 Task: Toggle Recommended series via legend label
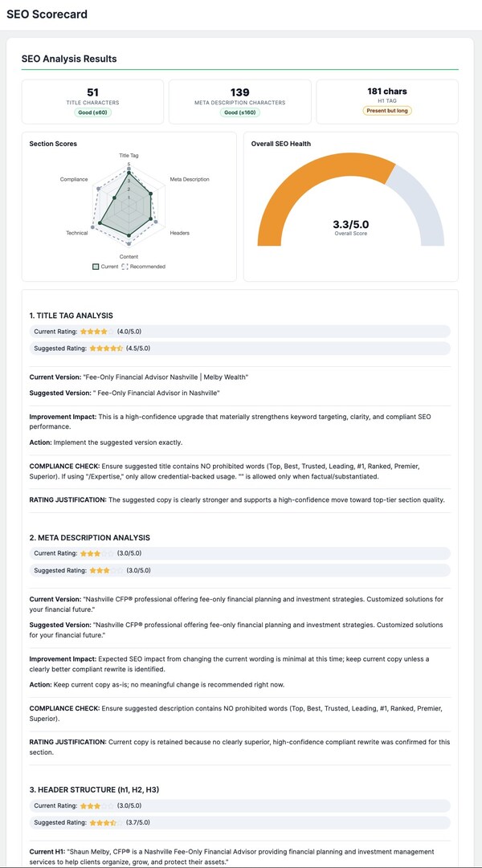148,267
